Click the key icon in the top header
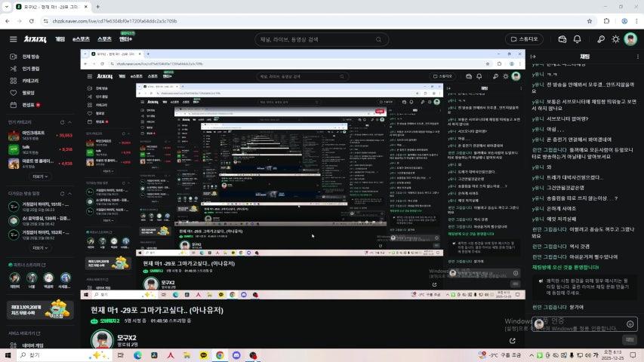The width and height of the screenshot is (644, 362). point(600,39)
